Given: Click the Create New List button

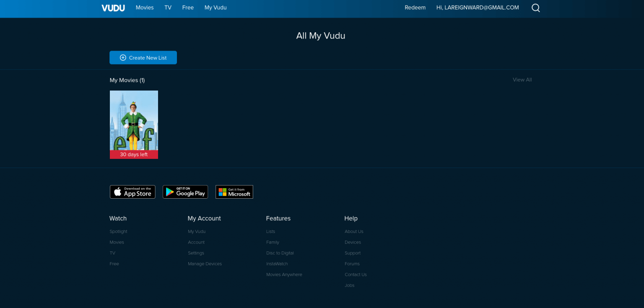Looking at the screenshot, I should (x=143, y=57).
